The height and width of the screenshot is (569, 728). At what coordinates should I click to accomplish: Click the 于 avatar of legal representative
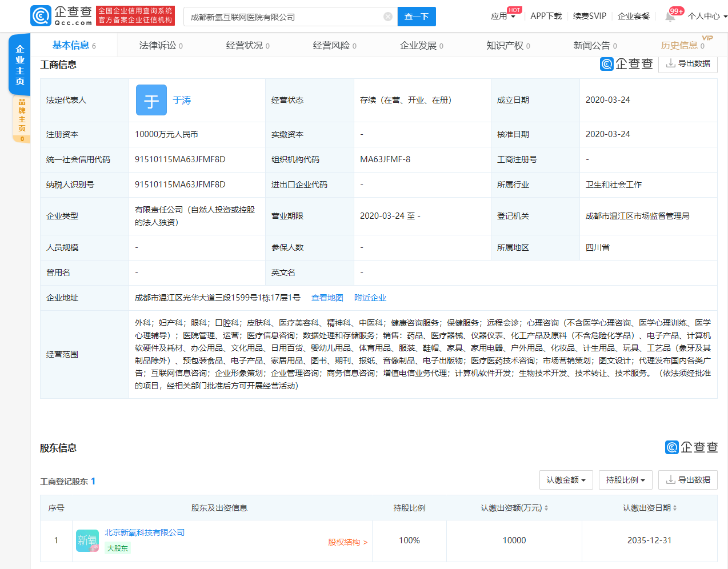[x=151, y=101]
